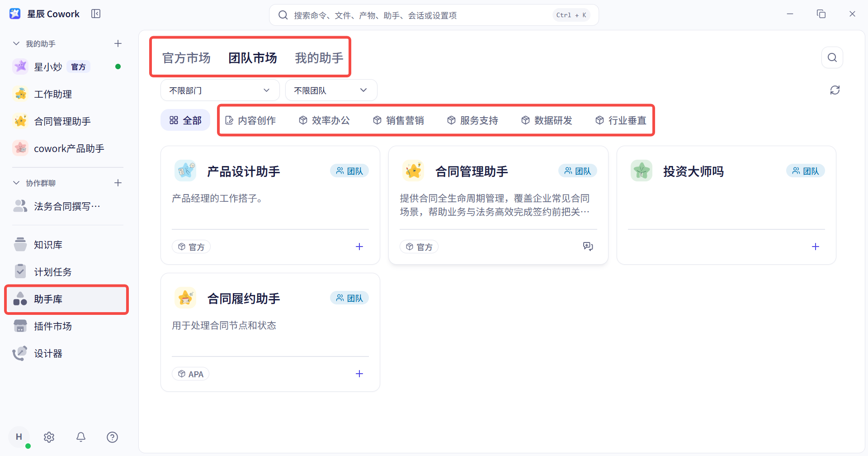Viewport: 868px width, 456px height.
Task: Collapse the 我的助手 section
Action: (16, 43)
